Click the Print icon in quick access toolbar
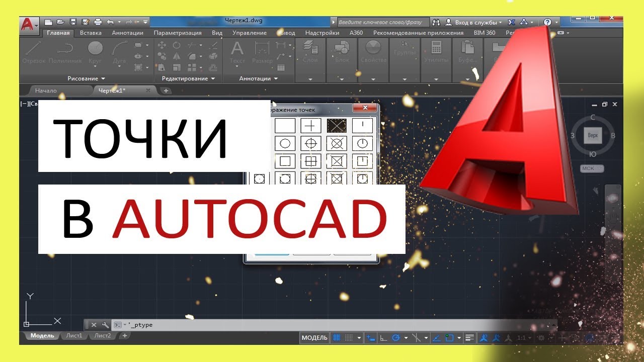Screen dimensions: 644x362 98,22
